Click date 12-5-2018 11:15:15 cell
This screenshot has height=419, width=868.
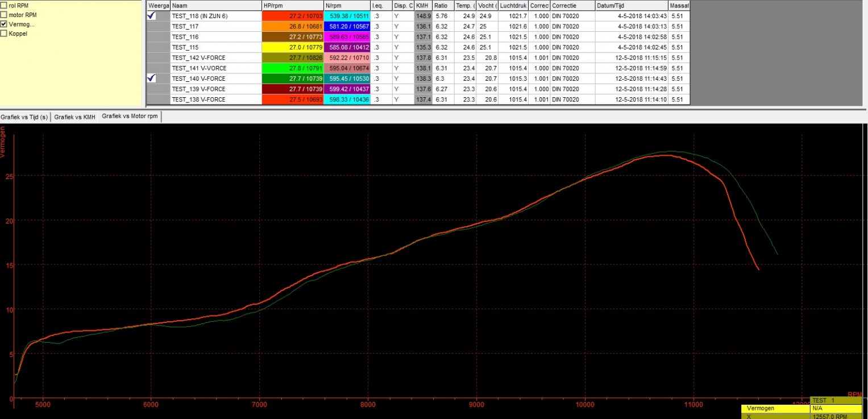point(632,57)
